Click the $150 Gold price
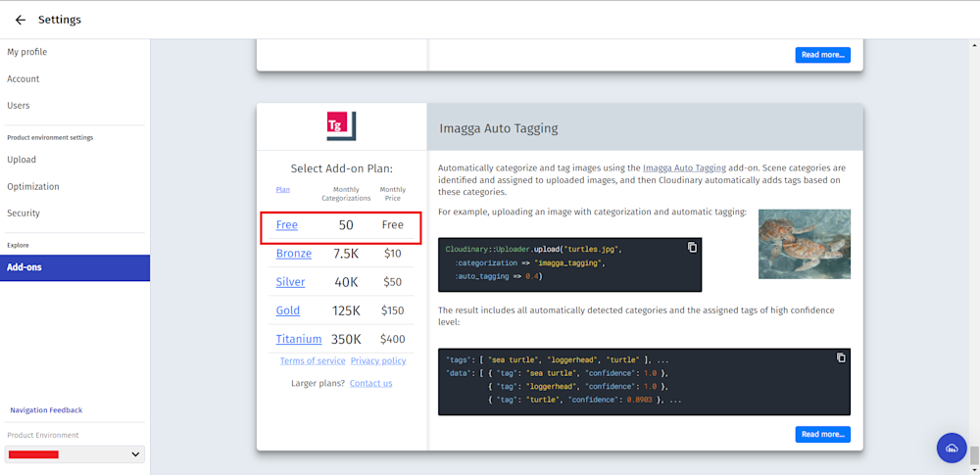 [x=393, y=310]
